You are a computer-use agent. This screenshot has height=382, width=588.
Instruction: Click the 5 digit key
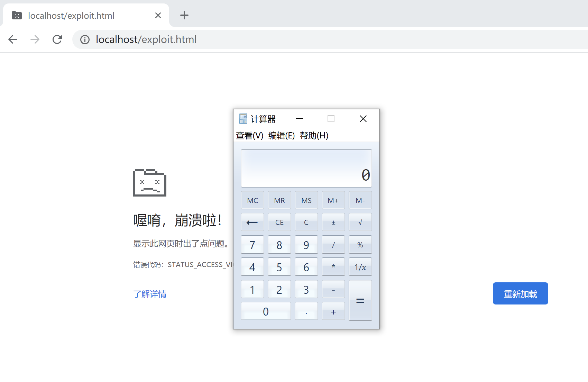(x=279, y=267)
